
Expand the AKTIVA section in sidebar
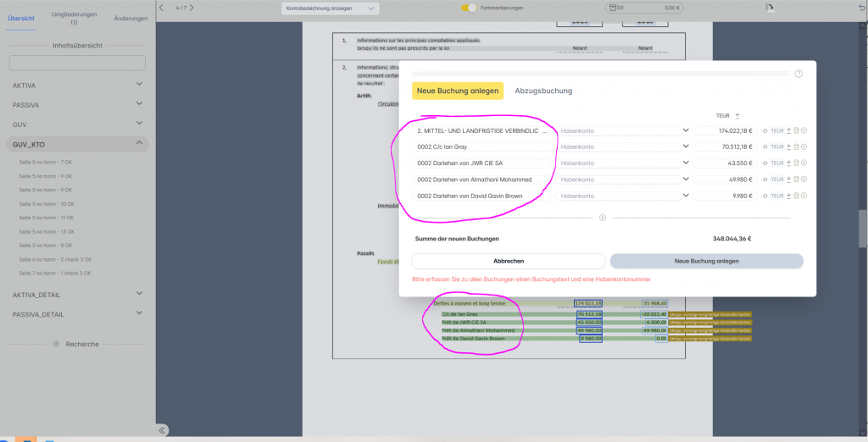(139, 86)
